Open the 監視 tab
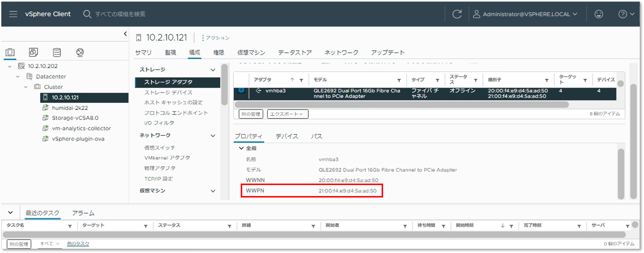This screenshot has width=644, height=253. point(170,52)
